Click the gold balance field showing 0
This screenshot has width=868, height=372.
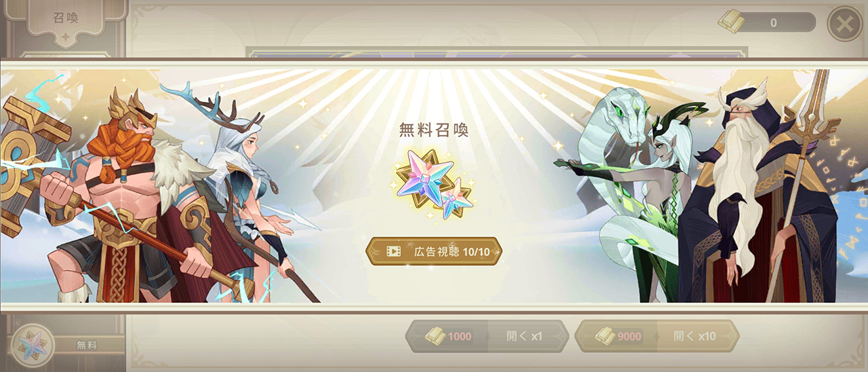774,22
